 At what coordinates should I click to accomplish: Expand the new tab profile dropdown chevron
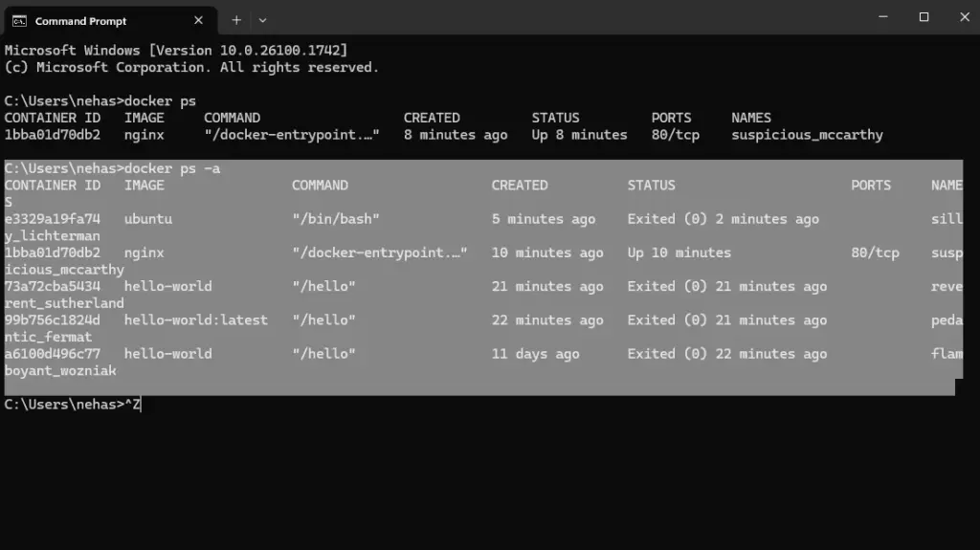point(262,20)
